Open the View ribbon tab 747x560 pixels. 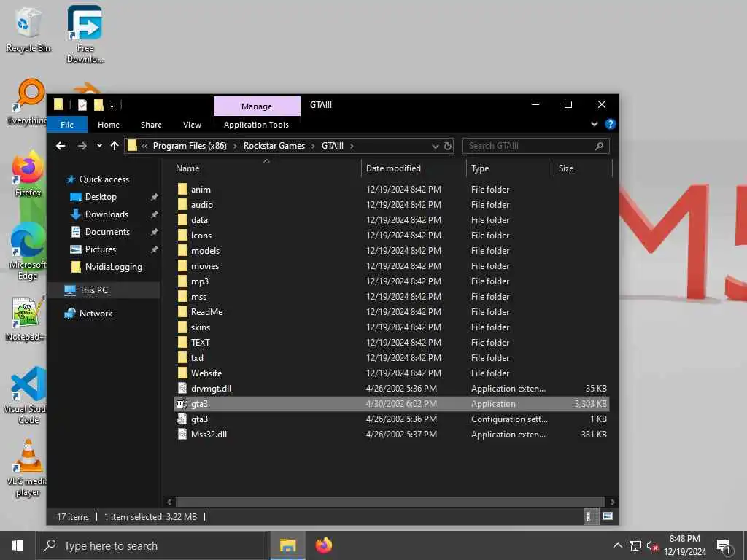point(192,125)
